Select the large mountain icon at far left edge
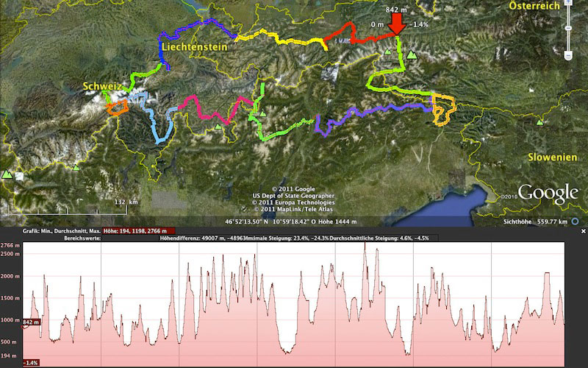The width and height of the screenshot is (588, 368). (7, 174)
